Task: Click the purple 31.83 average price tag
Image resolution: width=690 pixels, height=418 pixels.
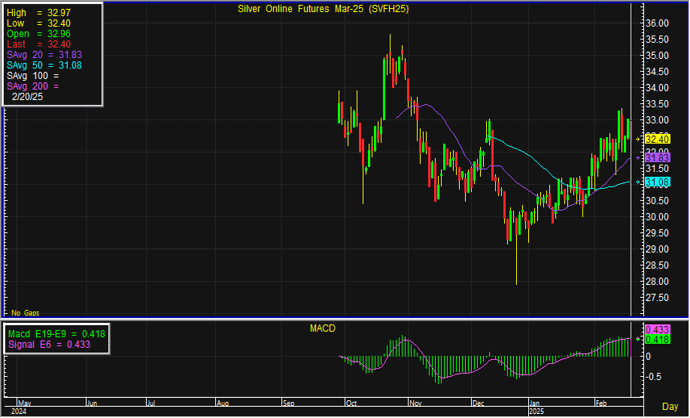Action: tap(657, 157)
